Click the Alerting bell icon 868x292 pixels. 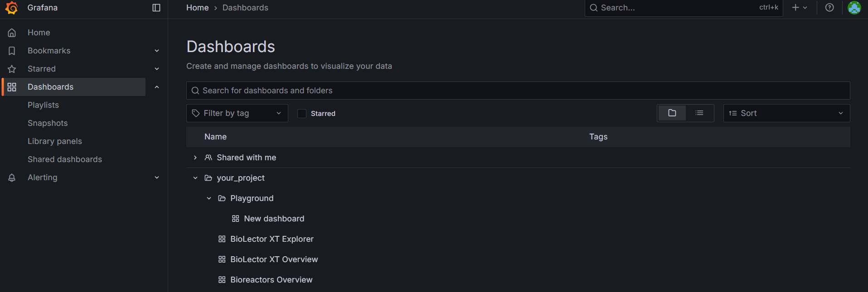pos(12,177)
